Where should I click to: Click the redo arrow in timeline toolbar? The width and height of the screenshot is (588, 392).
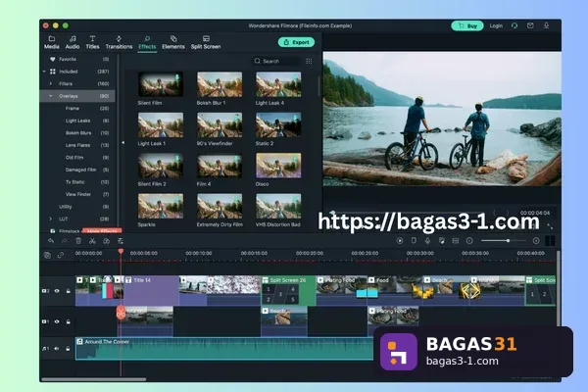coord(65,241)
